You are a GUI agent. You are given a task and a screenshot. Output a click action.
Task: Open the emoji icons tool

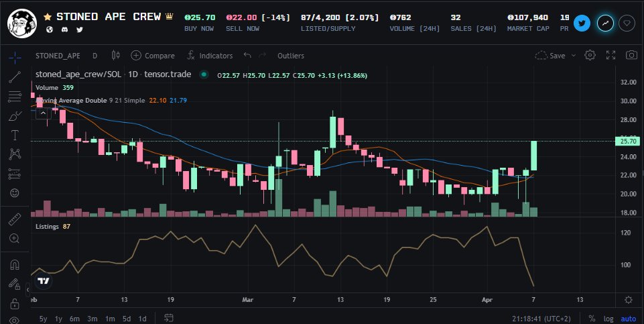coord(15,193)
